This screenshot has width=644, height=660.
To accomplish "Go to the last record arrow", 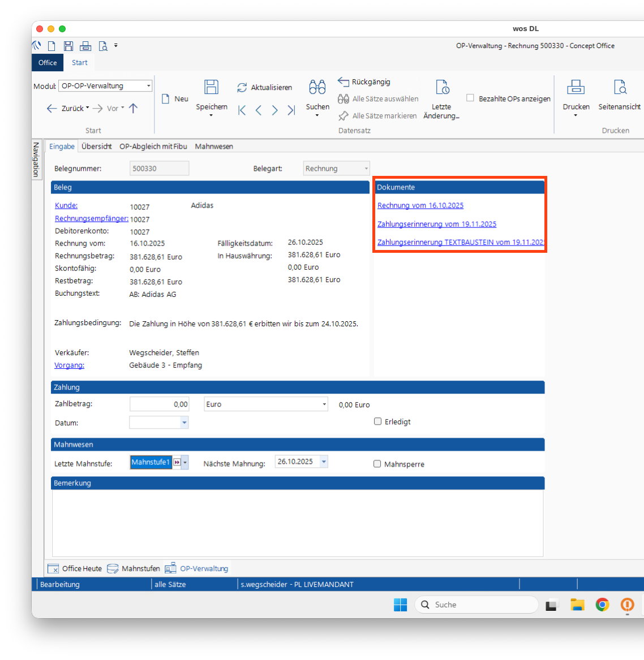I will click(291, 110).
